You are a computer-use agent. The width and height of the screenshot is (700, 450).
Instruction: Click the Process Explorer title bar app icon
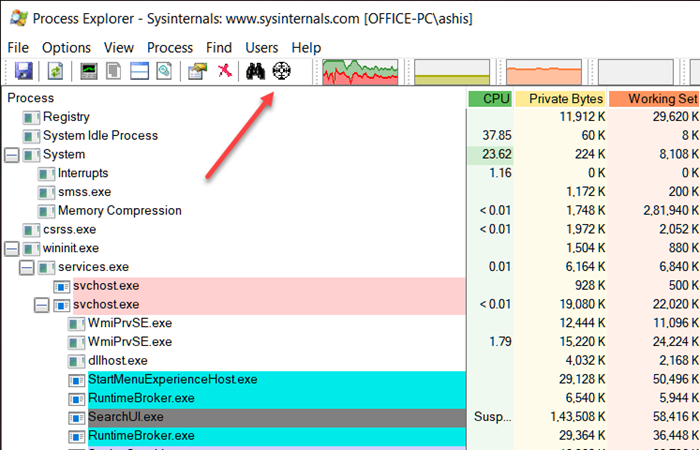click(18, 18)
